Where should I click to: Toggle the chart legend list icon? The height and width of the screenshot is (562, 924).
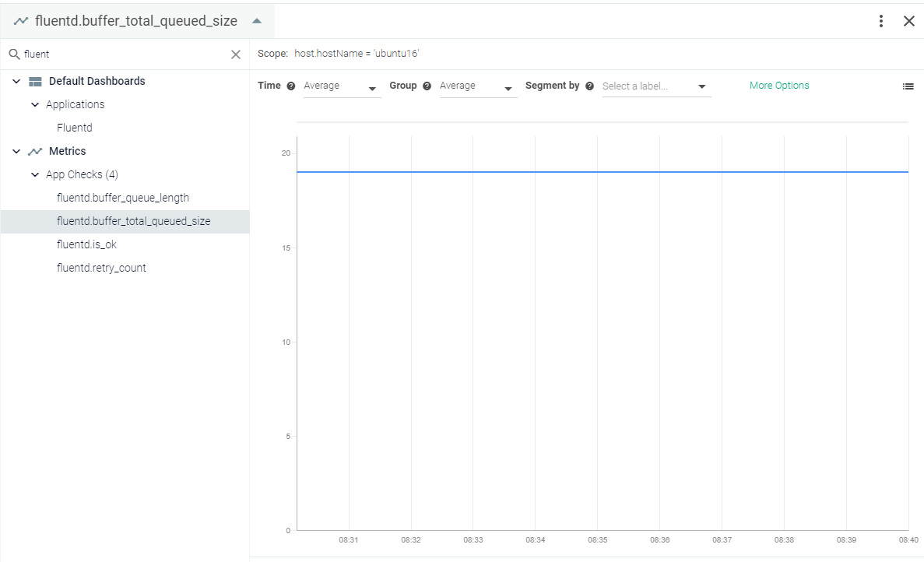pos(908,86)
